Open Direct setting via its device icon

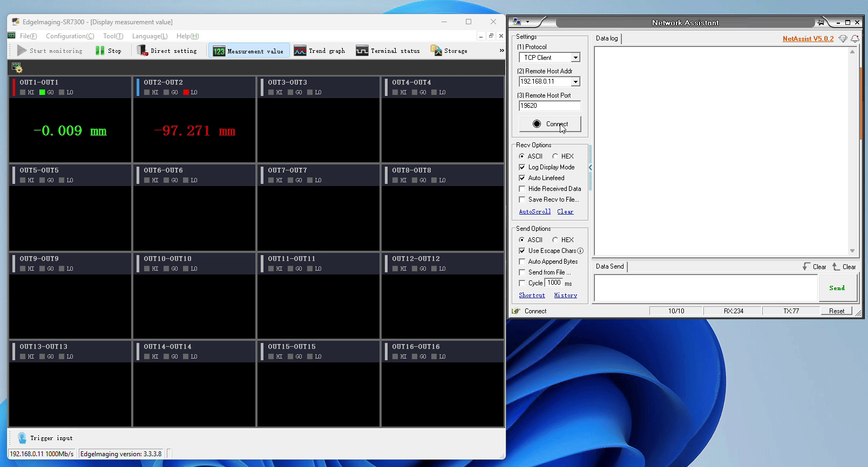pos(143,51)
